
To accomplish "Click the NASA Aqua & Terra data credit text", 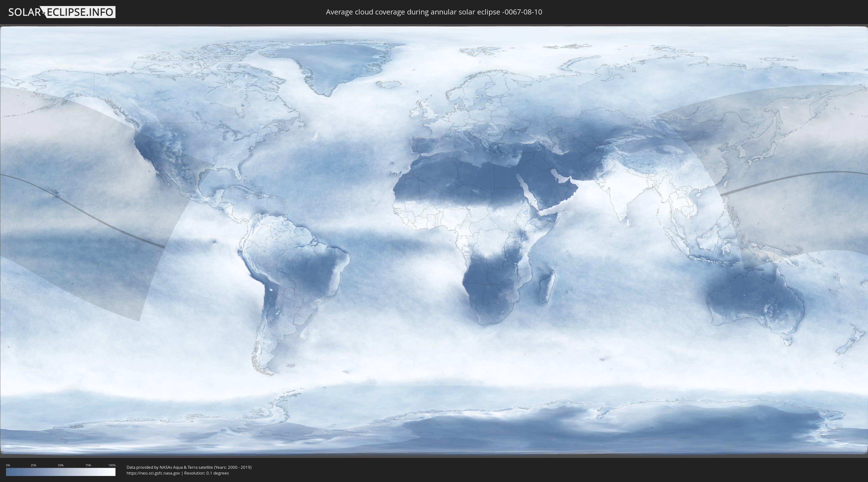I will [189, 467].
